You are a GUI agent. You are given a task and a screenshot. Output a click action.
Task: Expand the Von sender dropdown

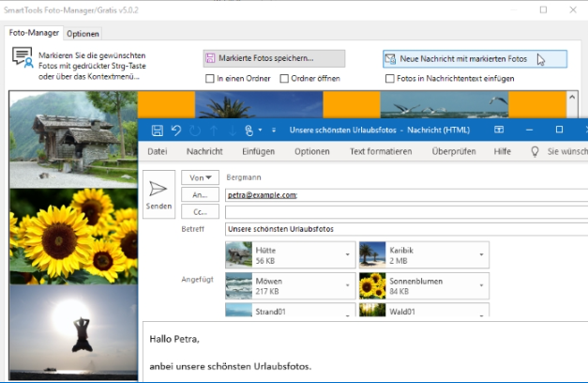pos(200,176)
